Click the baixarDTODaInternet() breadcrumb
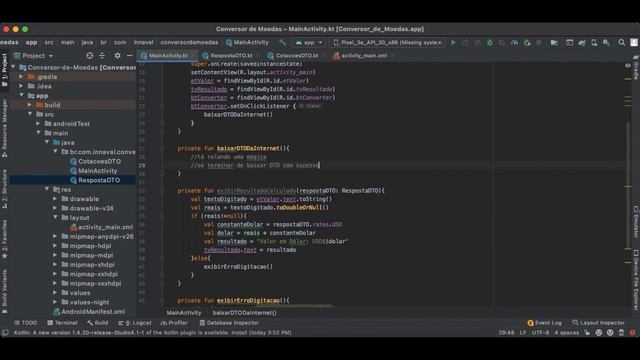 point(244,313)
